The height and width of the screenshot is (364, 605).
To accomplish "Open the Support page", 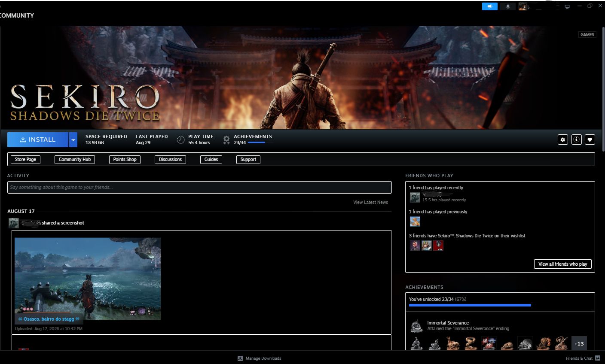I will click(248, 159).
